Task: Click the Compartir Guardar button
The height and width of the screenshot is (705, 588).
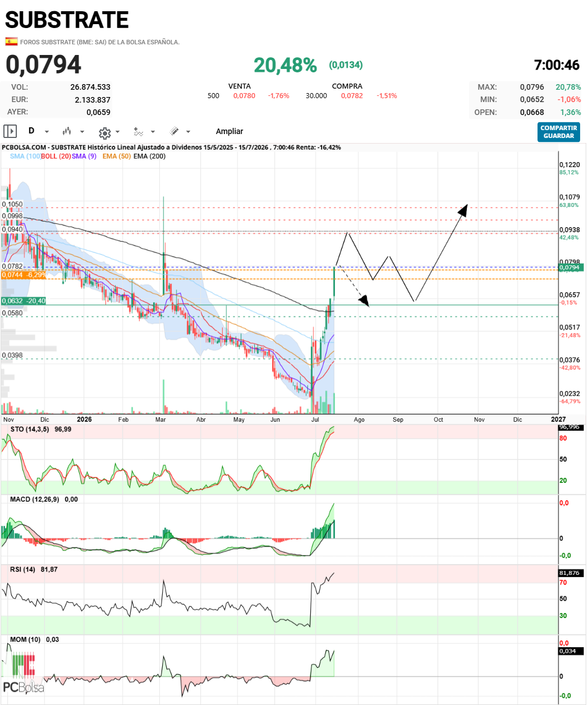Action: [x=559, y=132]
